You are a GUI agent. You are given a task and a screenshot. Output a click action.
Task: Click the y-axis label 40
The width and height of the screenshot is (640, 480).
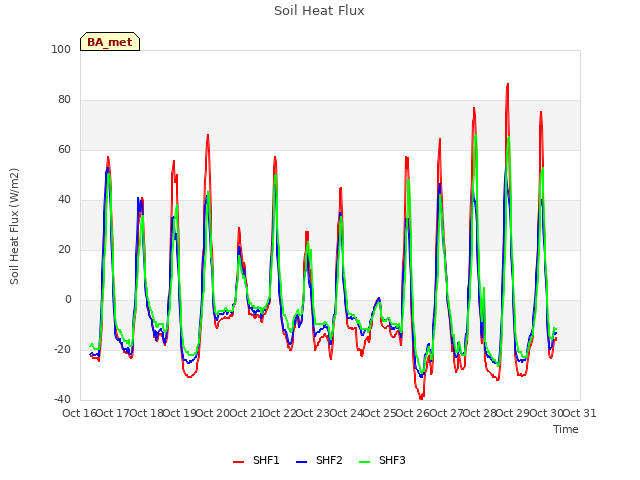(x=64, y=200)
